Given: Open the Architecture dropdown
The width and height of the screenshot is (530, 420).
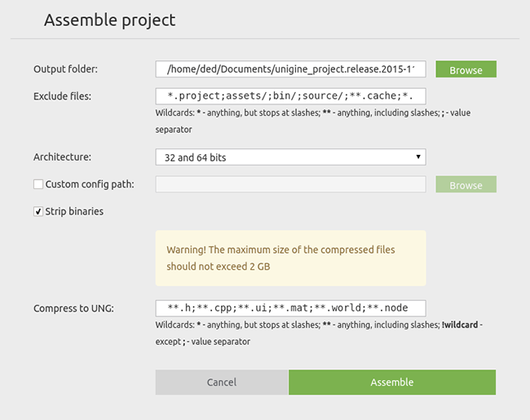Looking at the screenshot, I should coord(291,157).
